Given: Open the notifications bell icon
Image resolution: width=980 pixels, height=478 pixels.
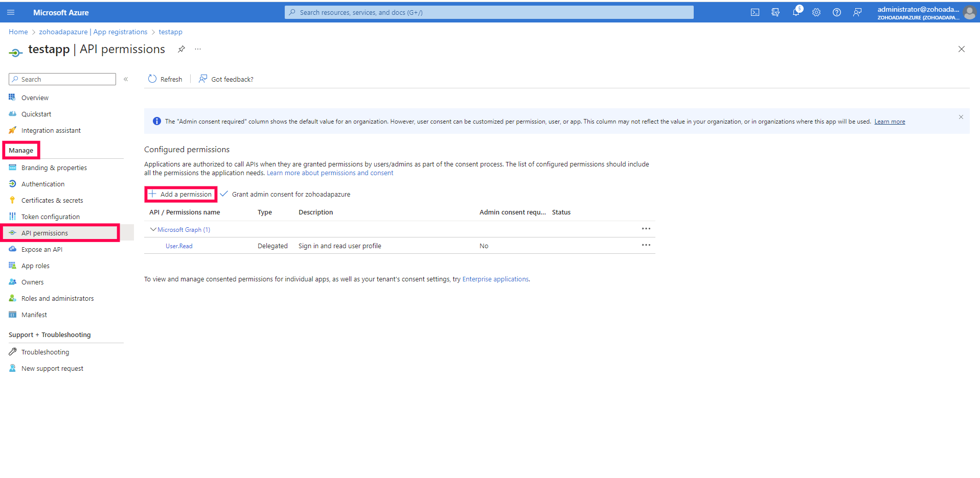Looking at the screenshot, I should point(796,12).
